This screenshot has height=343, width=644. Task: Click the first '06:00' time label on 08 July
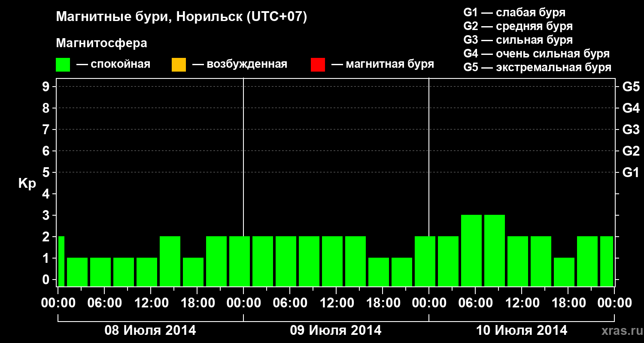click(x=104, y=303)
